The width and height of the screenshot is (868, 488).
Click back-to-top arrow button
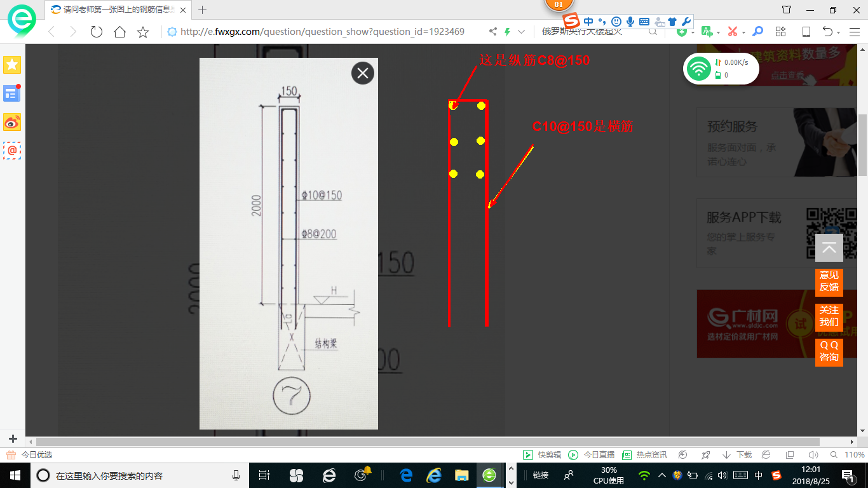coord(829,248)
